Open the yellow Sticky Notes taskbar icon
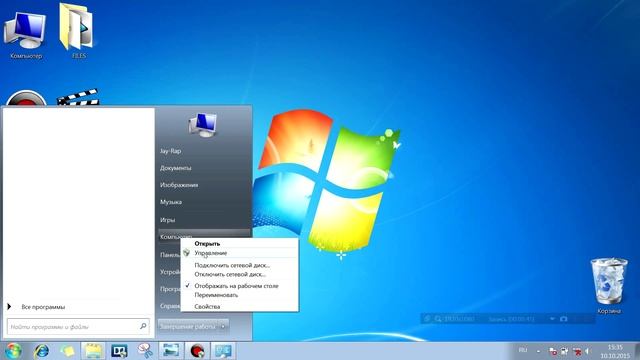 [67, 351]
